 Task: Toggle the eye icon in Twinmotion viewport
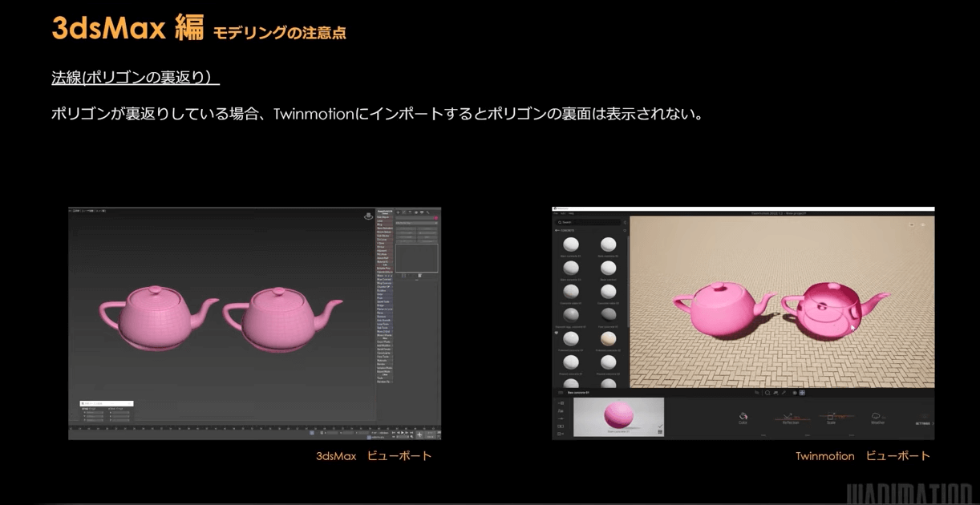pyautogui.click(x=923, y=225)
